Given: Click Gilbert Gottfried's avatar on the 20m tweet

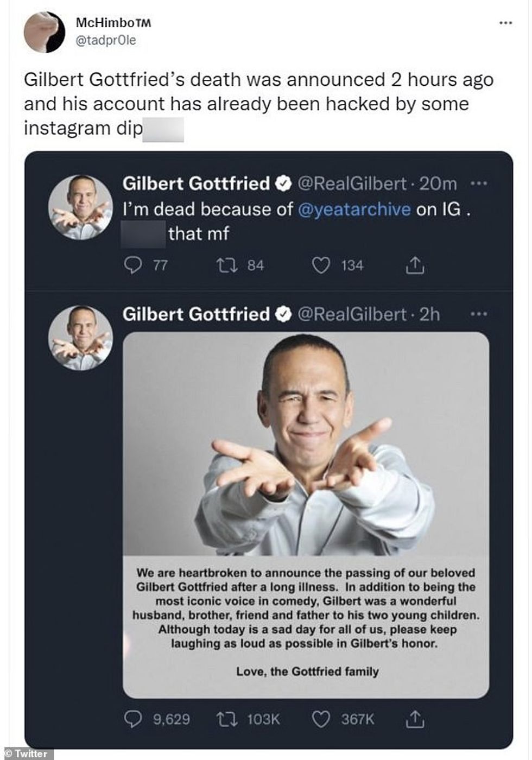Looking at the screenshot, I should pos(80,207).
